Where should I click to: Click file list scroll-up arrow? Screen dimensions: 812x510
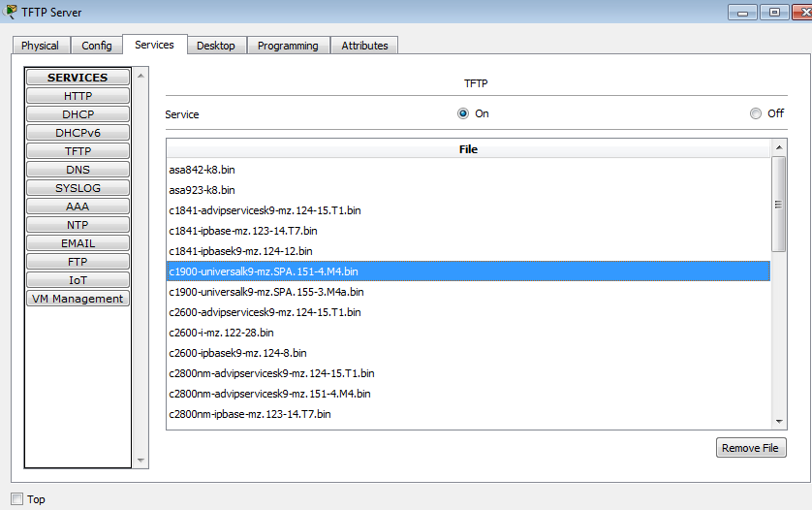779,147
